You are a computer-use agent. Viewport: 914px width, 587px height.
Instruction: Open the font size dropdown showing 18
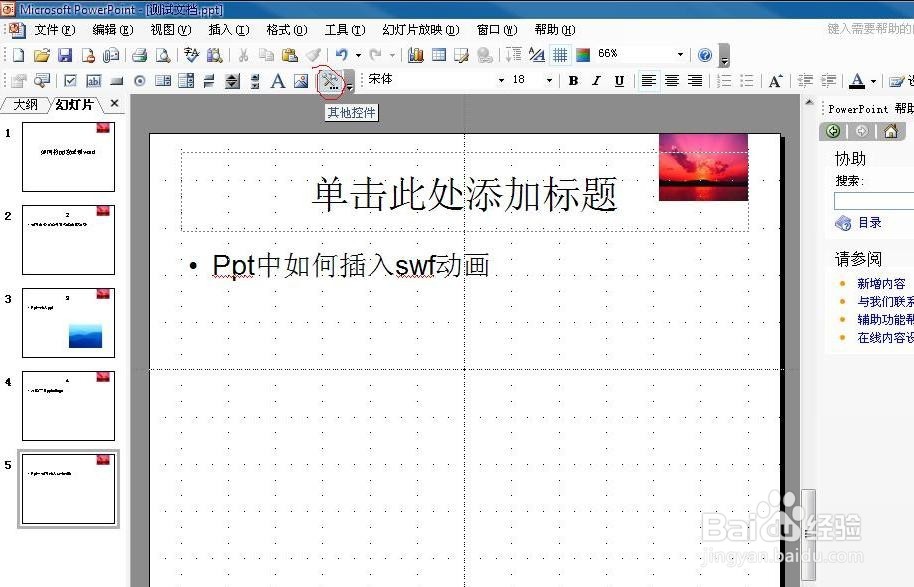pos(548,79)
